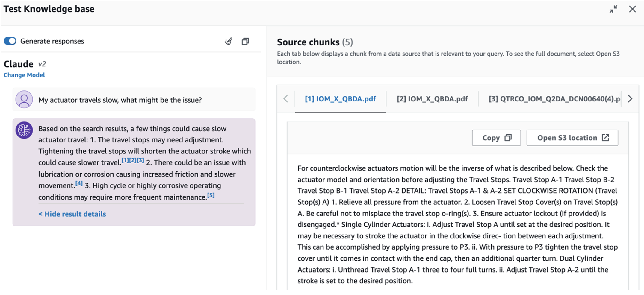The image size is (644, 295).
Task: Open citation [2] in the response
Action: click(133, 161)
